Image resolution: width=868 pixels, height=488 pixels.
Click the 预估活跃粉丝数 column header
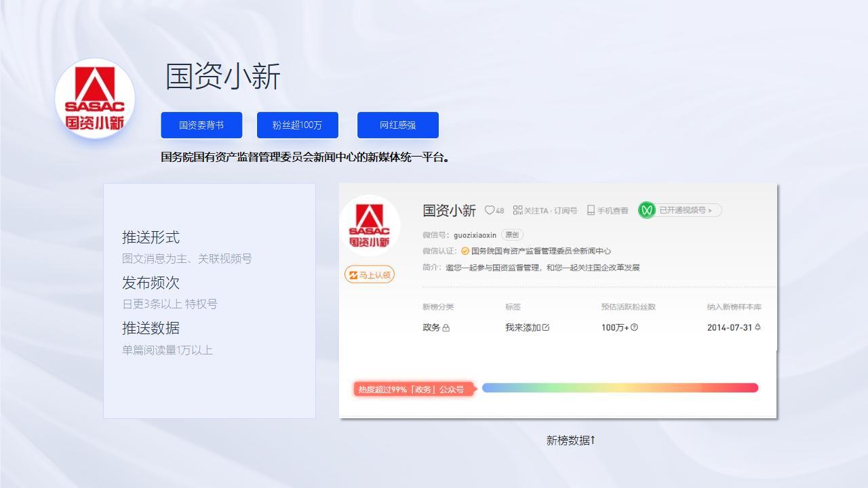[629, 307]
